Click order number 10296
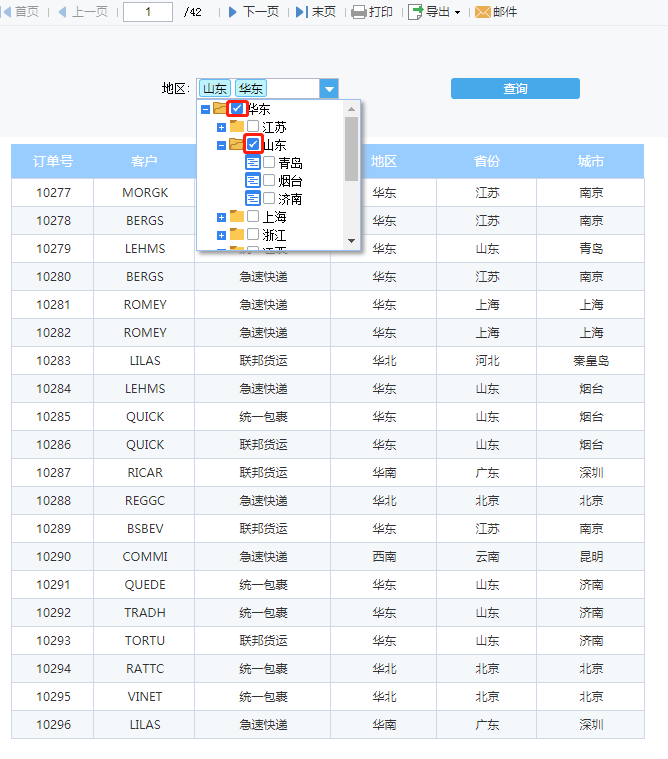Screen dimensions: 668x759 pos(53,725)
